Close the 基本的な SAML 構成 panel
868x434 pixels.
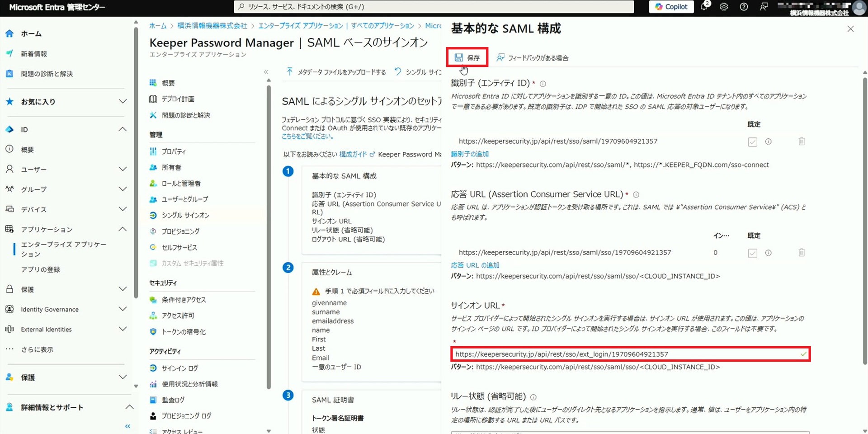(x=850, y=29)
